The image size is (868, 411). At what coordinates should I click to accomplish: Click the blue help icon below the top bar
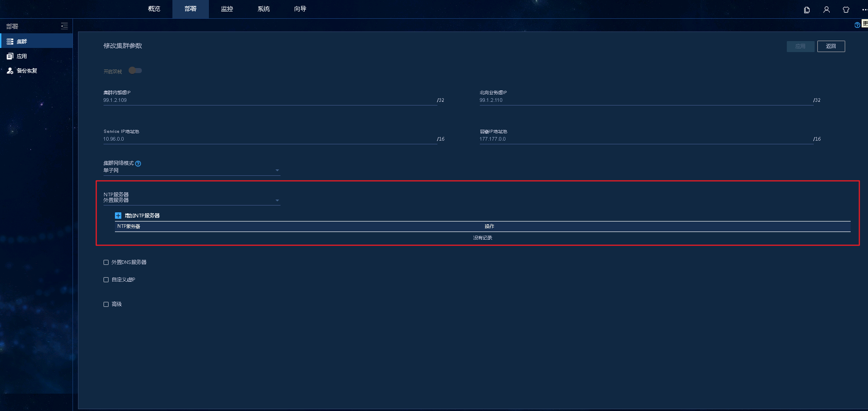pyautogui.click(x=858, y=25)
